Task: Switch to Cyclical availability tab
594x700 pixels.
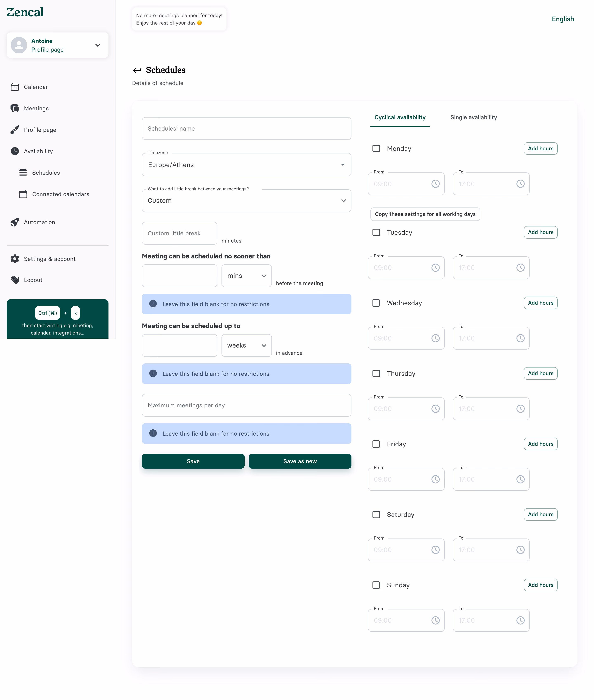Action: pos(400,118)
